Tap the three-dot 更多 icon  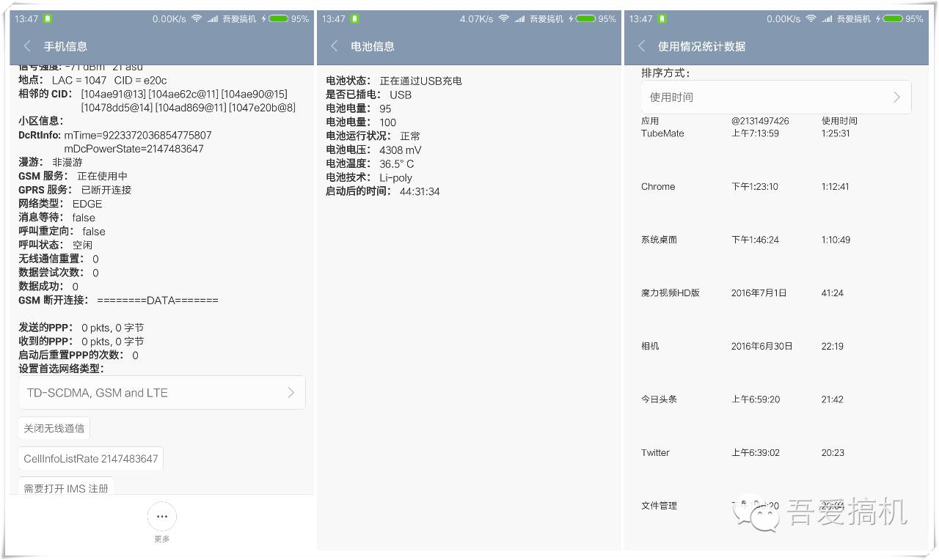point(161,516)
